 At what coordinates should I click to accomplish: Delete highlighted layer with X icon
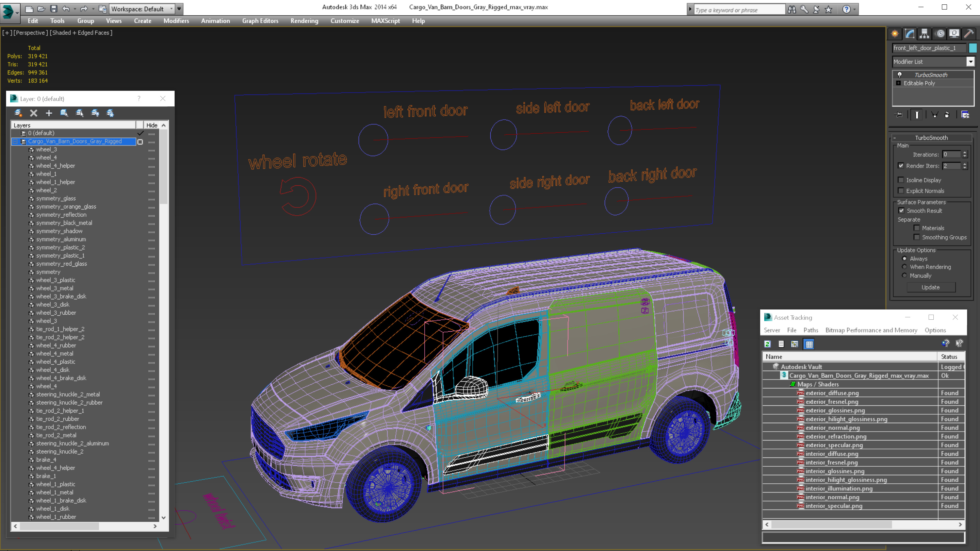pyautogui.click(x=33, y=113)
